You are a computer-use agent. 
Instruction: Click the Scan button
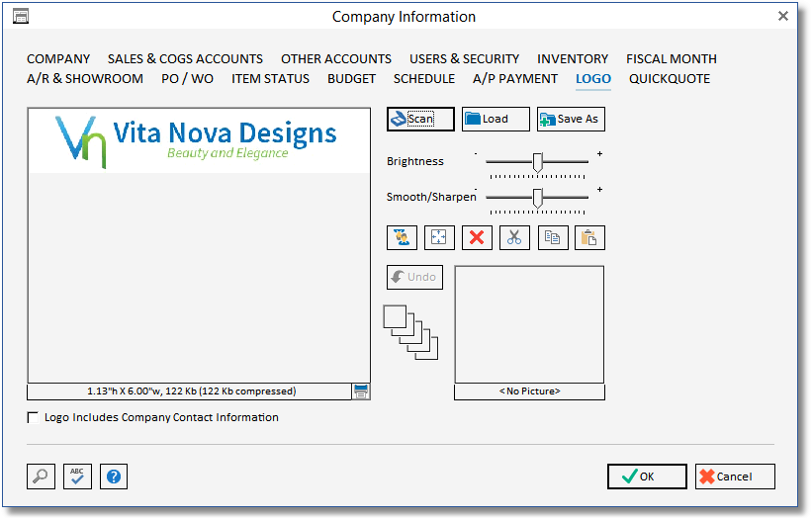420,119
